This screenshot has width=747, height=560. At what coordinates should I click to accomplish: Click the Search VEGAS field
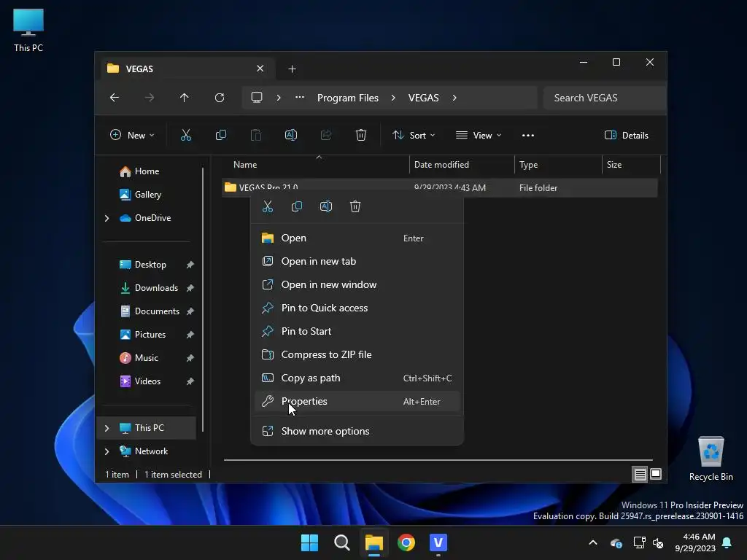click(x=605, y=98)
